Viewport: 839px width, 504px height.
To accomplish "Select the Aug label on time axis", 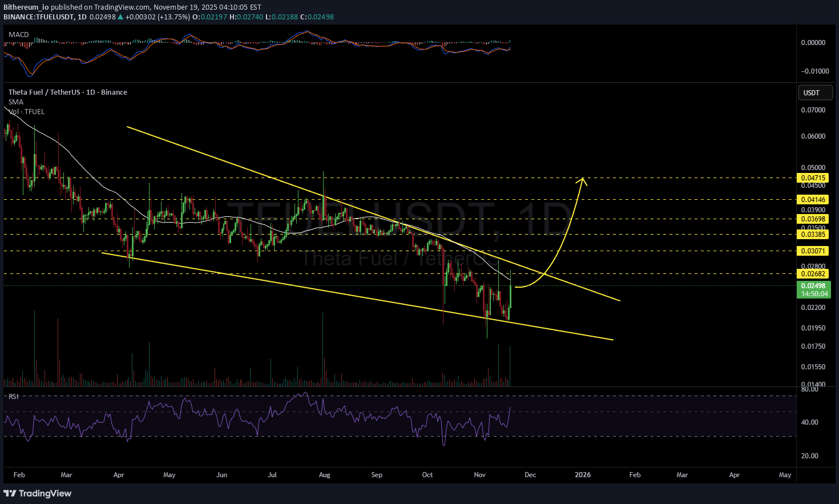I will tap(324, 475).
